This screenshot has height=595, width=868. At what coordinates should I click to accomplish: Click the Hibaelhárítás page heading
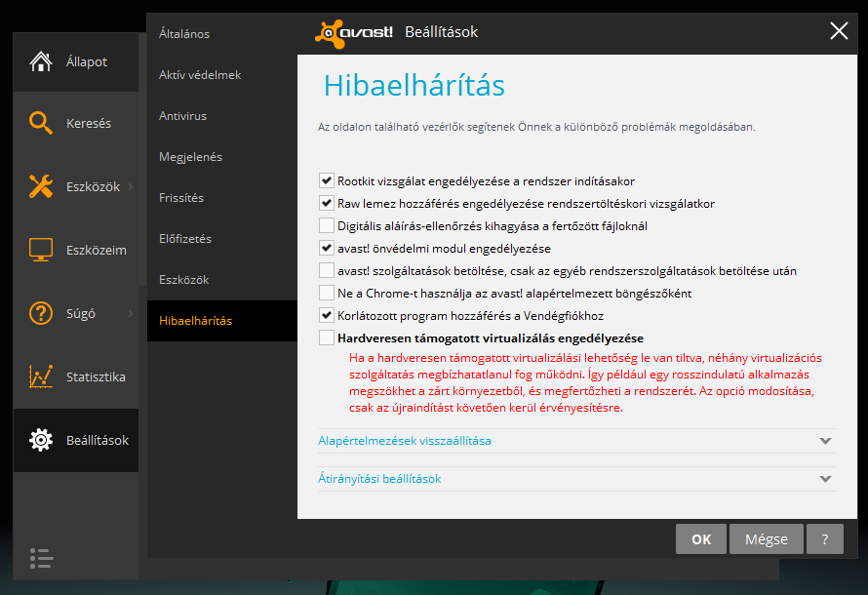pos(414,85)
